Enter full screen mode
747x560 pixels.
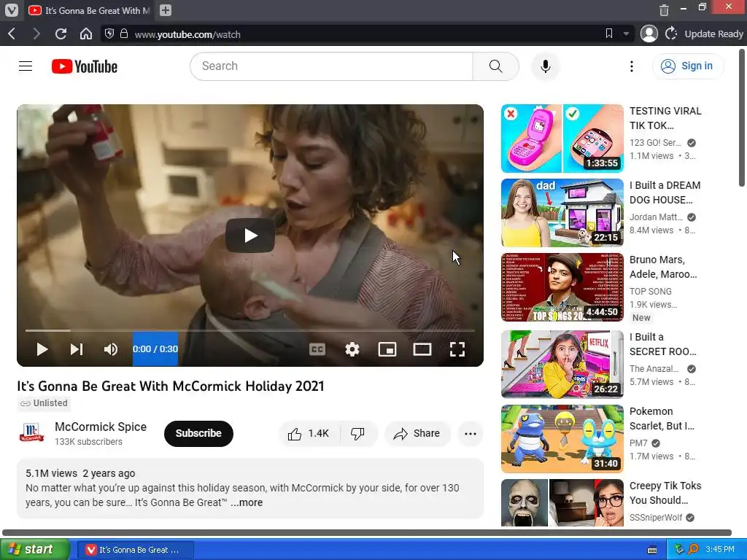[x=457, y=349]
